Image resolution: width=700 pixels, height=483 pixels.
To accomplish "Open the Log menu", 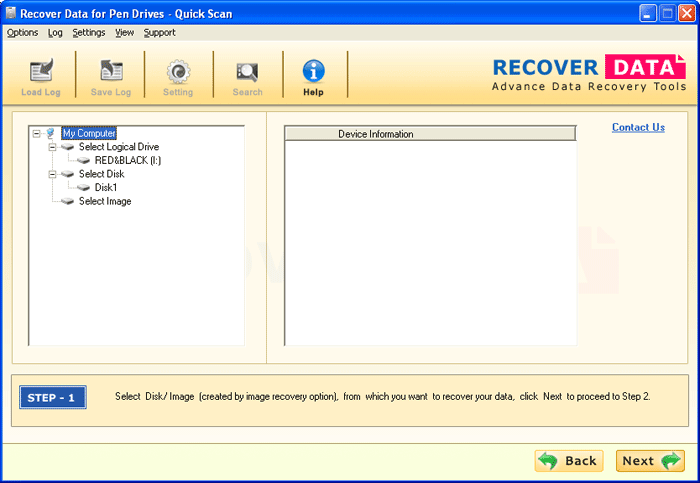I will (x=55, y=32).
